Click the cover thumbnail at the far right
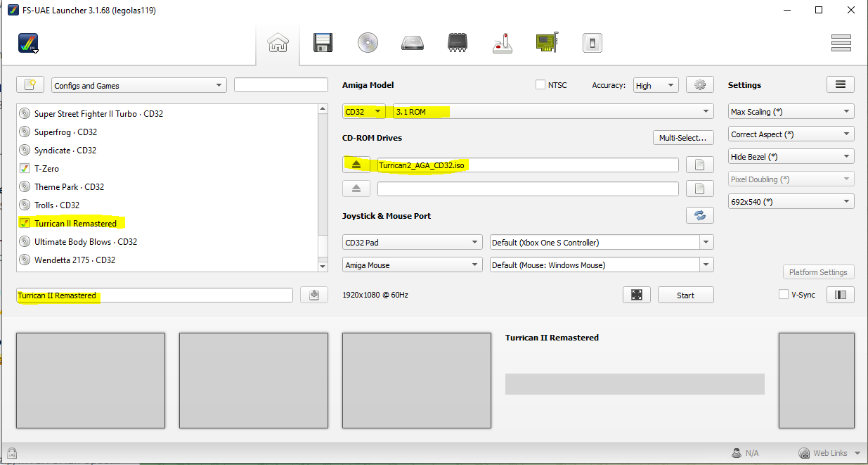This screenshot has height=465, width=868. (x=817, y=381)
